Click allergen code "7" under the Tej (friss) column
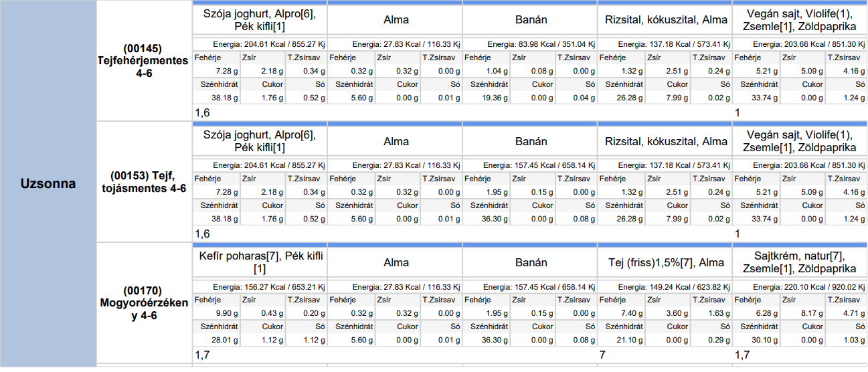Image resolution: width=868 pixels, height=372 pixels. [x=602, y=355]
